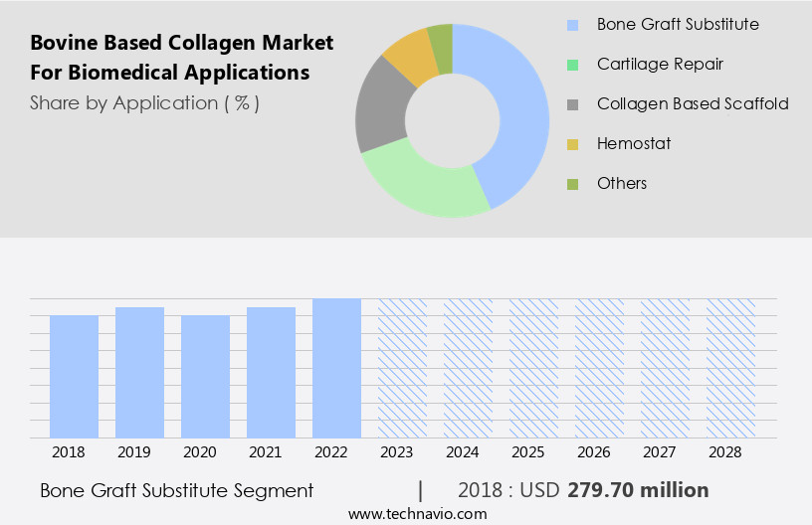
Task: Click the hatched forecast bar for 2028
Action: tap(730, 368)
